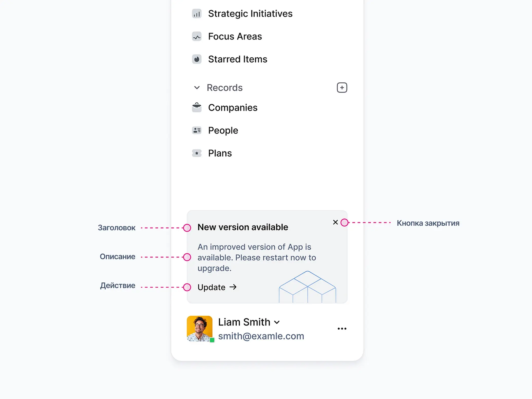Click the Plans ticket star icon
Screen dimensions: 532x399
[x=197, y=153]
